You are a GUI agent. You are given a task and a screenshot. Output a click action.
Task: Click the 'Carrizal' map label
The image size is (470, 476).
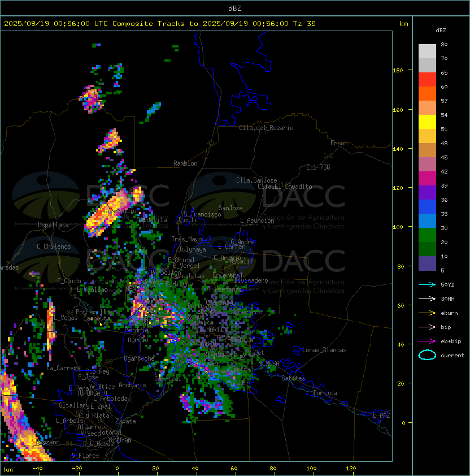[x=168, y=379]
